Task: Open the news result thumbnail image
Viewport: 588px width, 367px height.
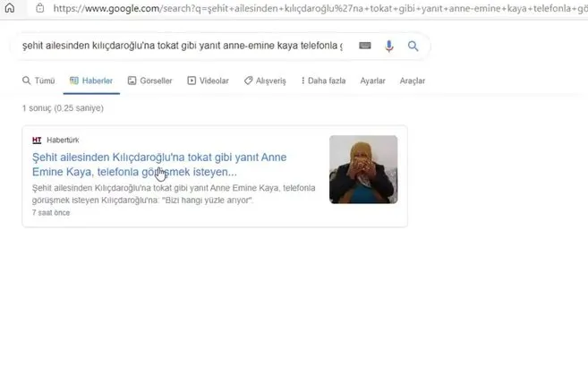Action: point(363,169)
